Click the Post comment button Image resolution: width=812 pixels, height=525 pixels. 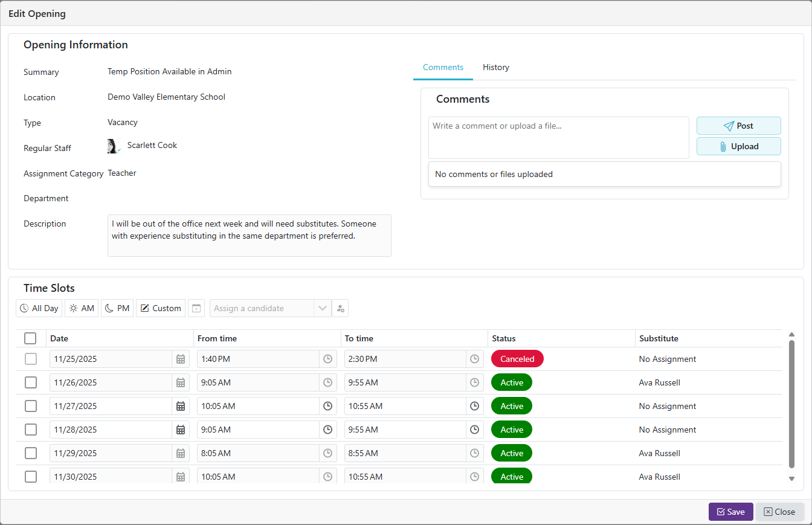pyautogui.click(x=738, y=126)
